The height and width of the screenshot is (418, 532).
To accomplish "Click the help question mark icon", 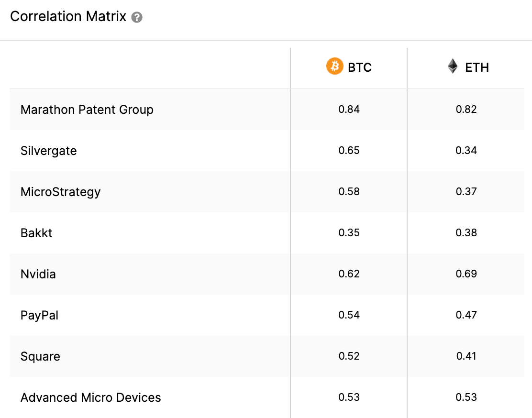I will point(137,17).
